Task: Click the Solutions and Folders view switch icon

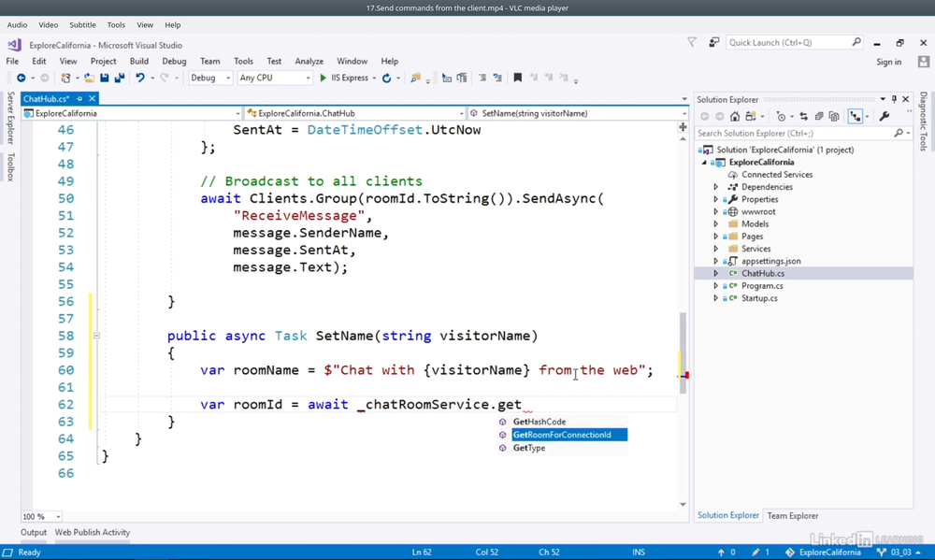Action: tap(750, 117)
